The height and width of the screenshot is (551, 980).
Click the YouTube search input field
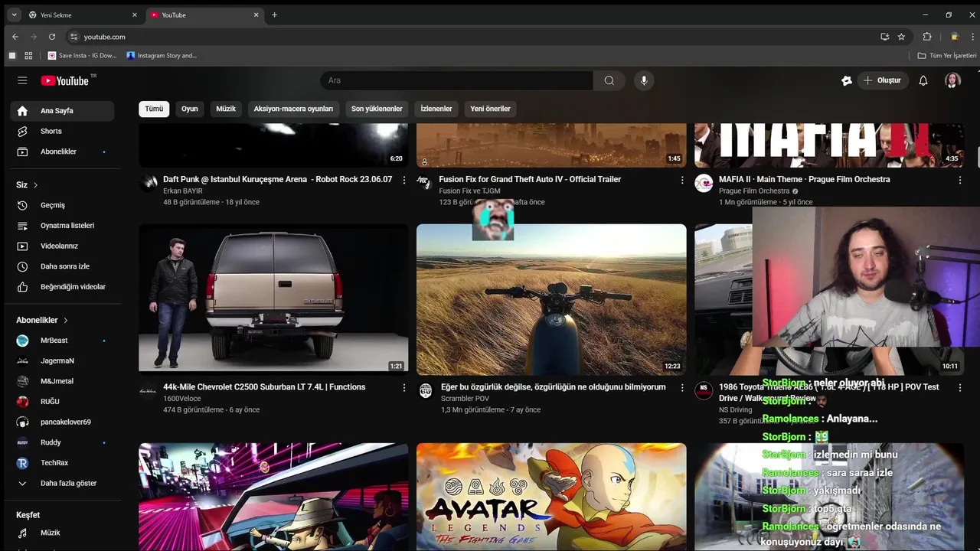456,80
